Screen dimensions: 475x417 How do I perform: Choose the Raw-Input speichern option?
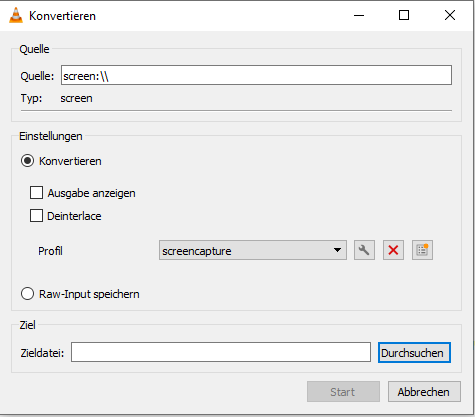pyautogui.click(x=27, y=294)
